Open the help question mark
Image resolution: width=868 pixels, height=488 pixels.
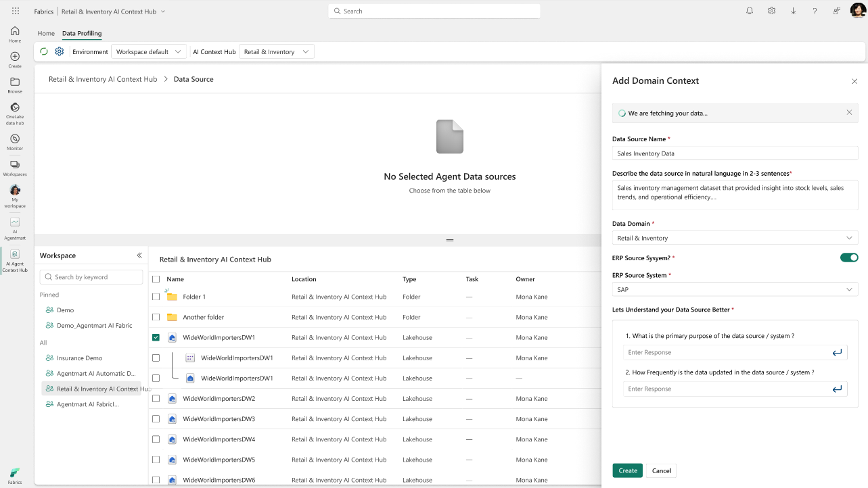pyautogui.click(x=815, y=11)
